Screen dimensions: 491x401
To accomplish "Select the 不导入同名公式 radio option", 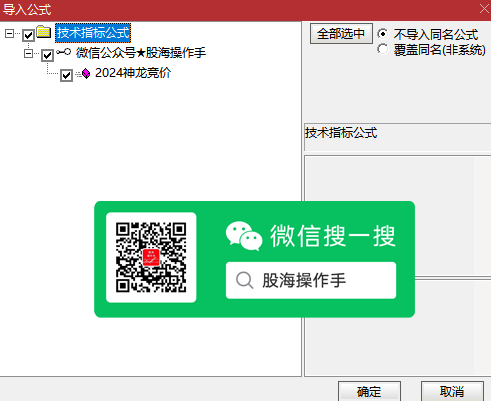I will [383, 34].
